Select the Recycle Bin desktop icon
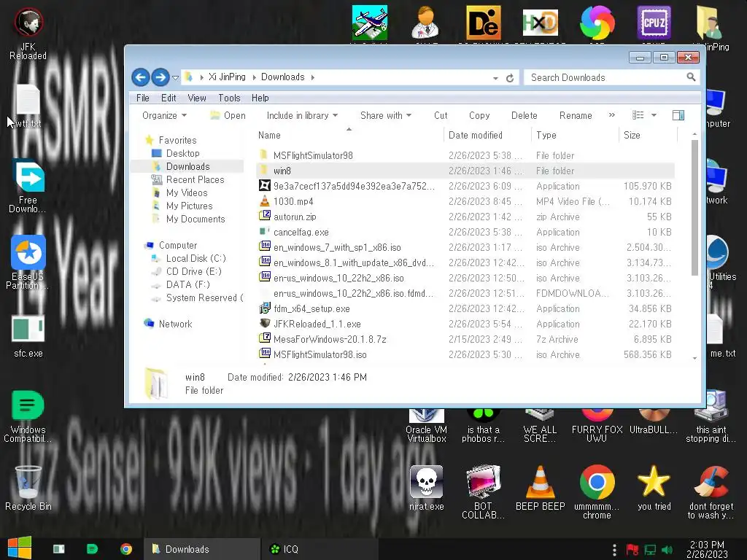Viewport: 747px width, 560px height. pyautogui.click(x=28, y=488)
